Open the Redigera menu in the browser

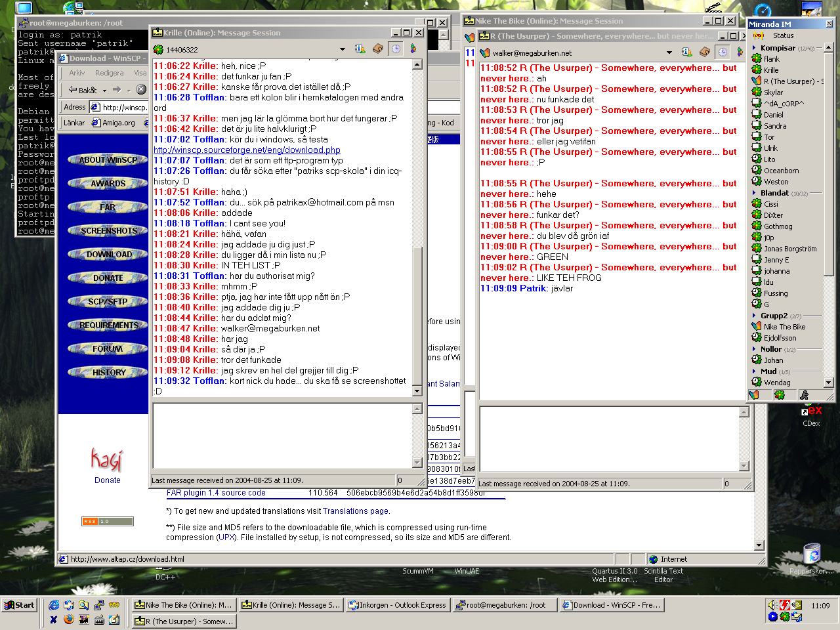(109, 73)
